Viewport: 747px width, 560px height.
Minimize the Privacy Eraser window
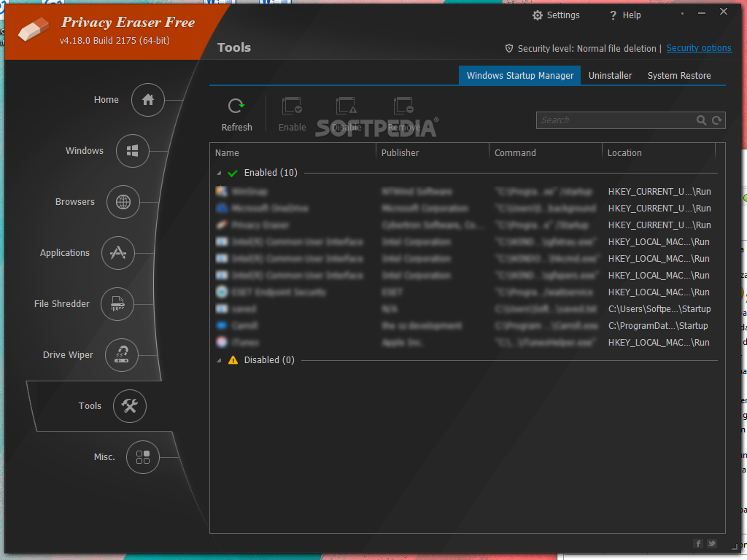tap(701, 13)
